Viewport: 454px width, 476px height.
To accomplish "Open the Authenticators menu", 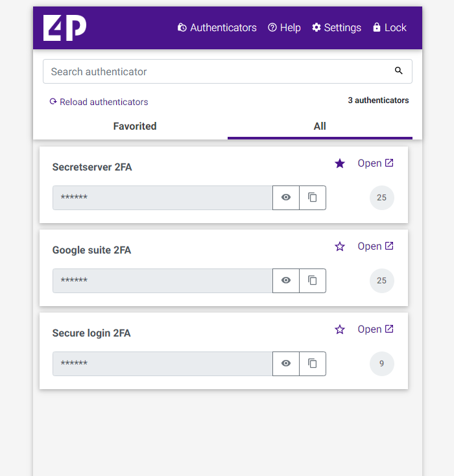I will [x=217, y=28].
